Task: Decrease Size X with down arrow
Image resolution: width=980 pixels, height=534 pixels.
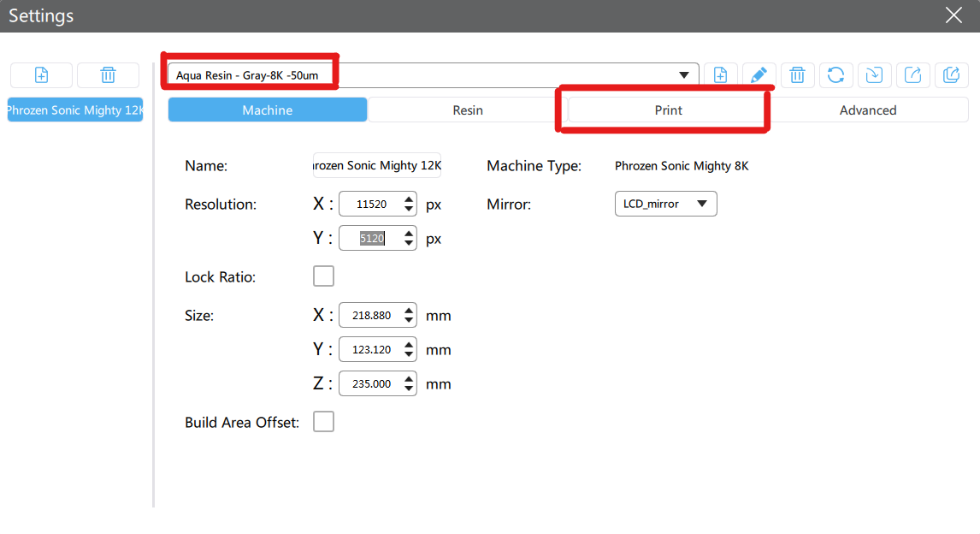Action: [x=409, y=320]
